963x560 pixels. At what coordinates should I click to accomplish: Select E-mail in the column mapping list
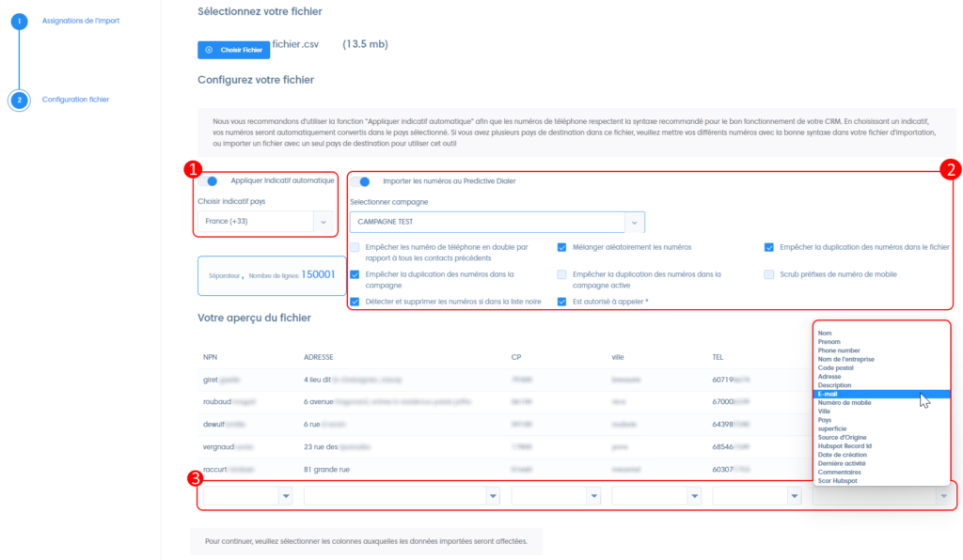click(x=829, y=394)
